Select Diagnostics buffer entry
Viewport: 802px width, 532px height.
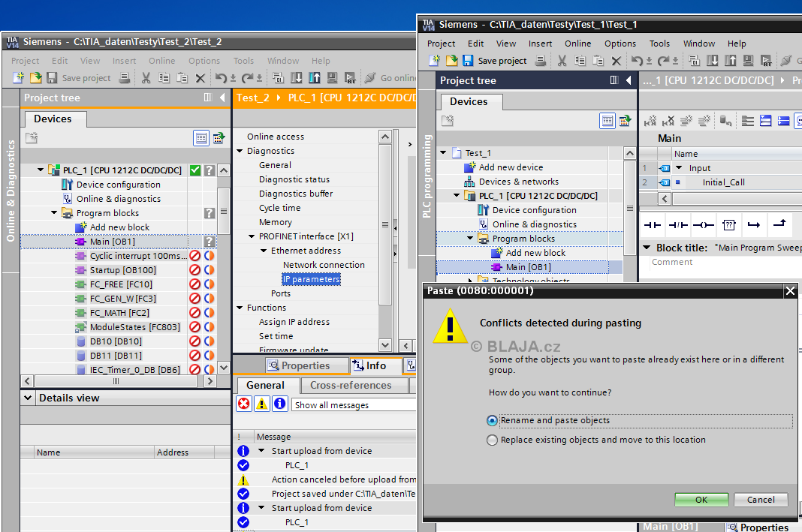296,194
